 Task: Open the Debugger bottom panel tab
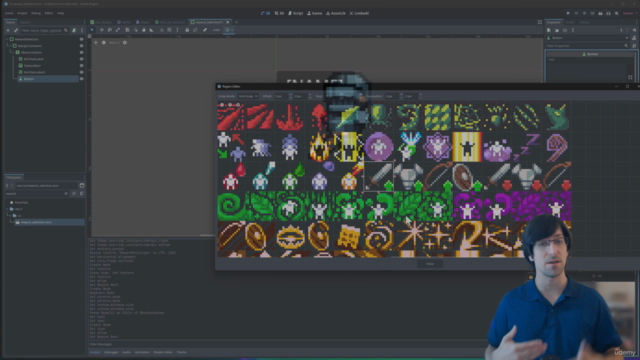111,352
